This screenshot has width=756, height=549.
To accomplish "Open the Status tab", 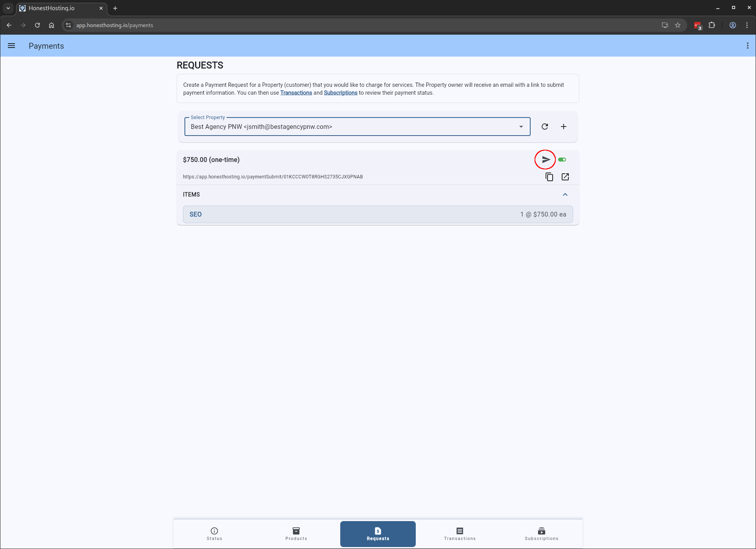I will (x=214, y=534).
